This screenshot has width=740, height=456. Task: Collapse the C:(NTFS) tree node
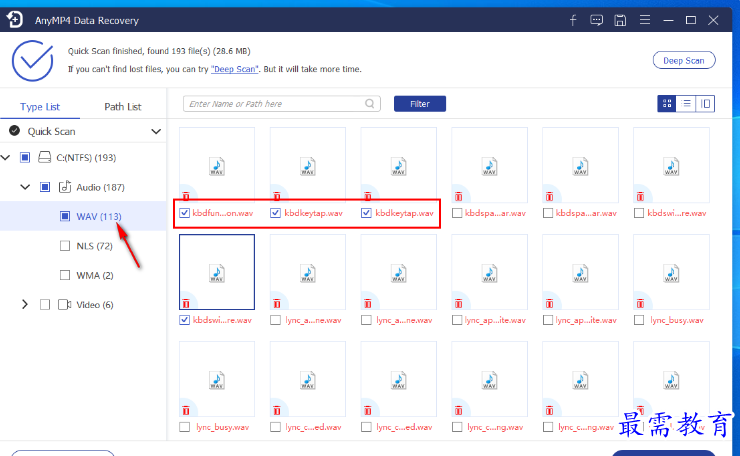click(6, 157)
